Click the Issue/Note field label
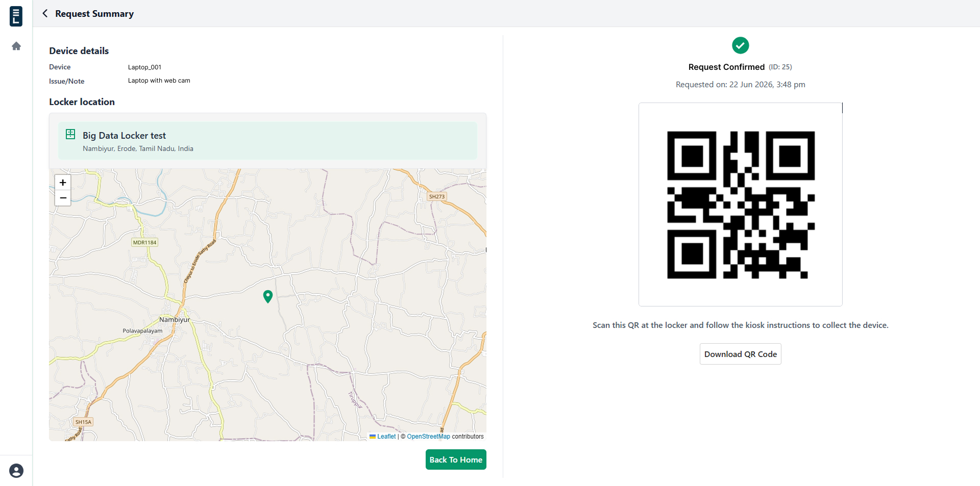Screen dimensions: 980x486 (x=67, y=81)
